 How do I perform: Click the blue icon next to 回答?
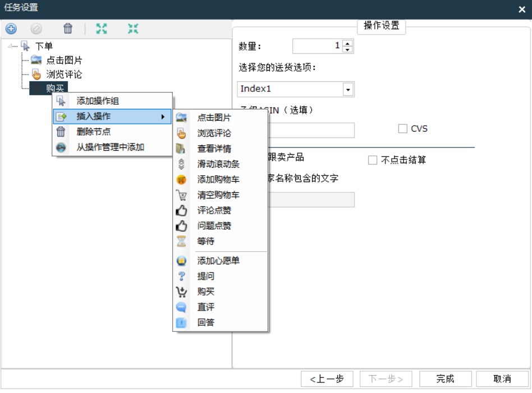(x=181, y=322)
